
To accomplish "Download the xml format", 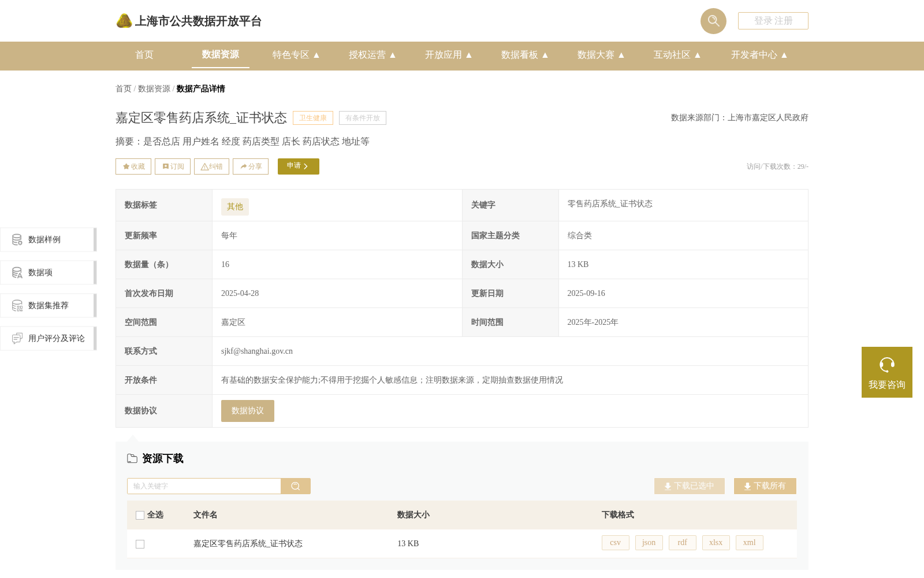I will [750, 543].
